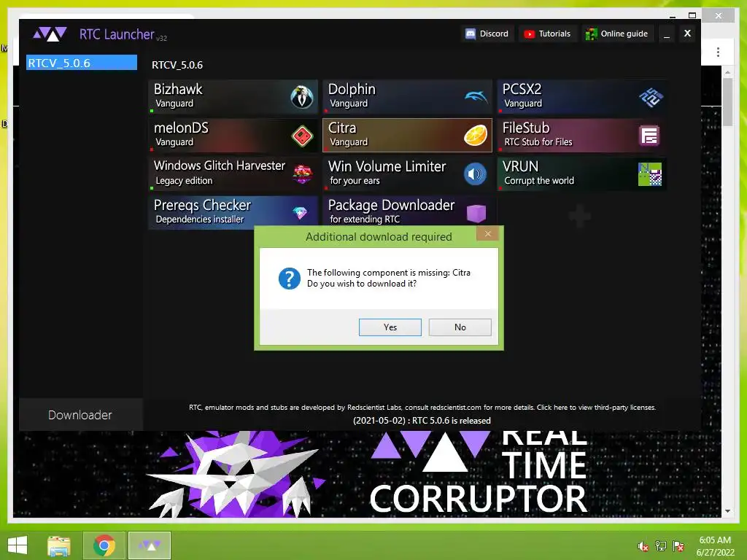The image size is (747, 560).
Task: Launch Windows Glitch Harvester Legacy edition
Action: tap(233, 174)
